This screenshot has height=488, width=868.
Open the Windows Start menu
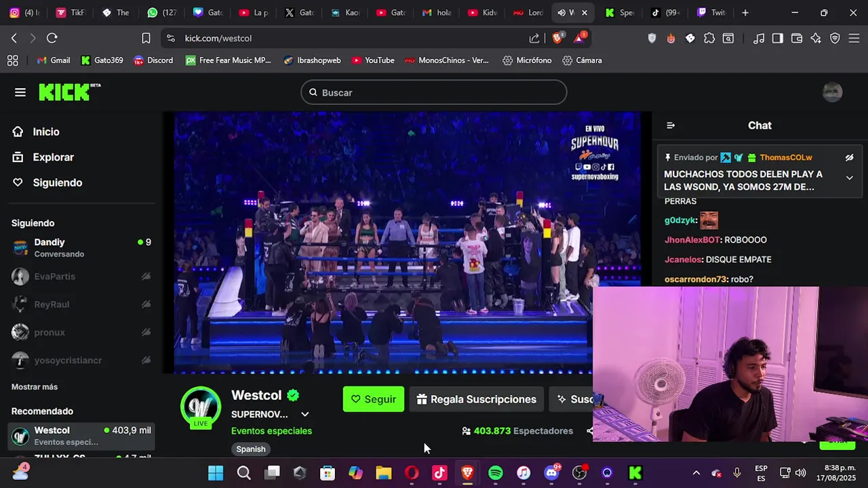(x=216, y=473)
